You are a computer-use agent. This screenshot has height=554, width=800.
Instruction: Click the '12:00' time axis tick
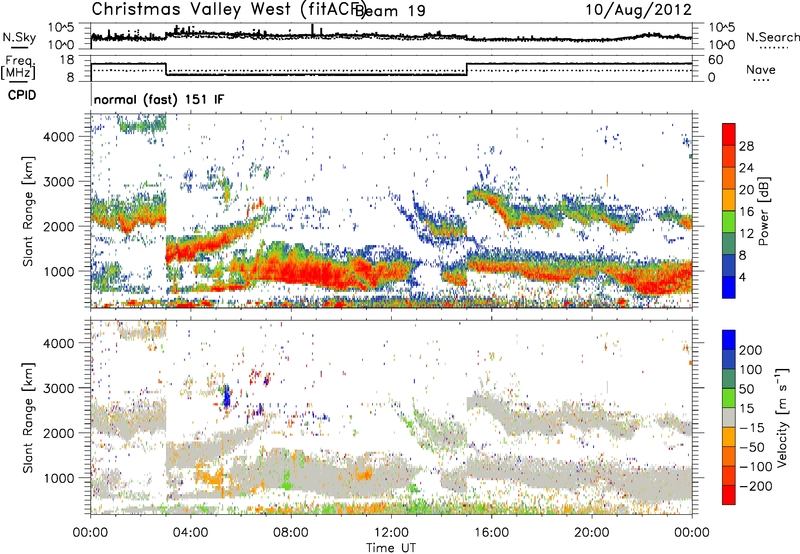[x=391, y=533]
